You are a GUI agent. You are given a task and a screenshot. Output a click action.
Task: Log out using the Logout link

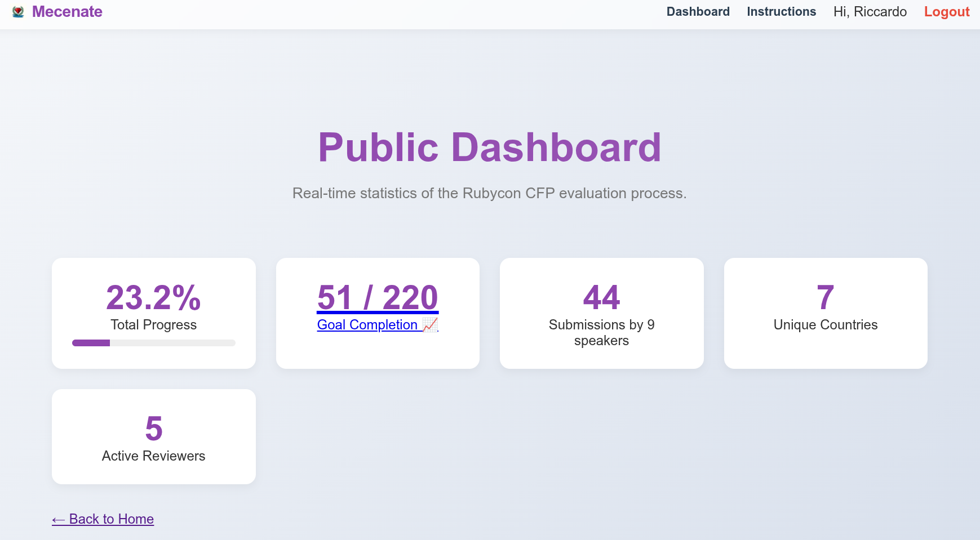(x=946, y=12)
